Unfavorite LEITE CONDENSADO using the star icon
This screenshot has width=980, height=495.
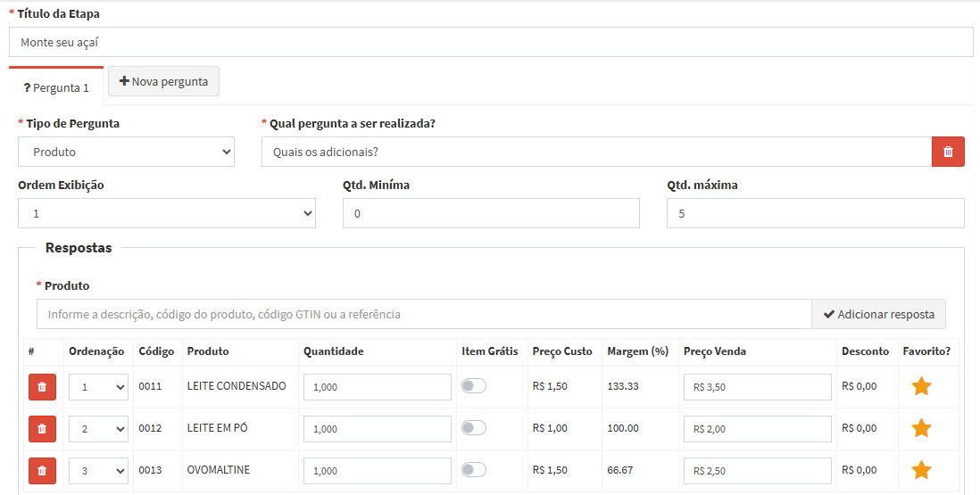coord(921,386)
